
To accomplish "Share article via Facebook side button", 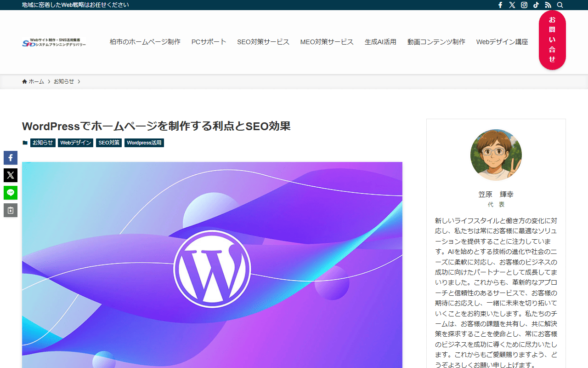I will click(x=11, y=158).
